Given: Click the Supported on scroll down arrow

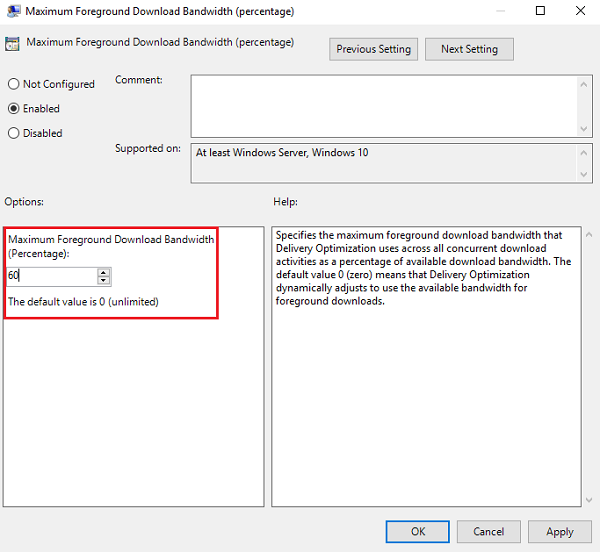Looking at the screenshot, I should (x=584, y=174).
